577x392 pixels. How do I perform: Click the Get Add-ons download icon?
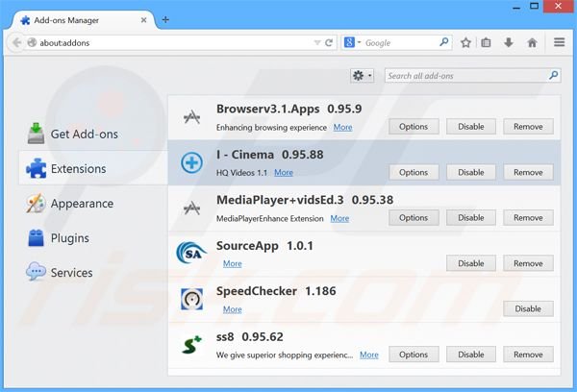36,134
